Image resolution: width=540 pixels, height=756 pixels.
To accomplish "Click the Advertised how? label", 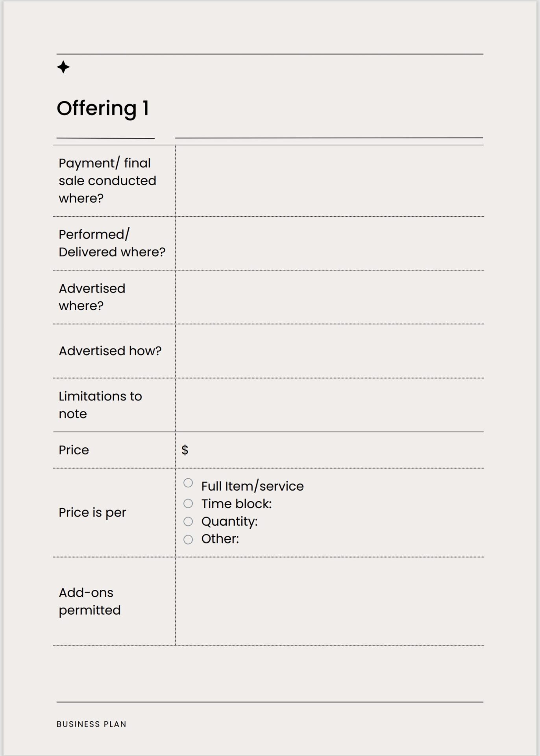I will [x=110, y=351].
